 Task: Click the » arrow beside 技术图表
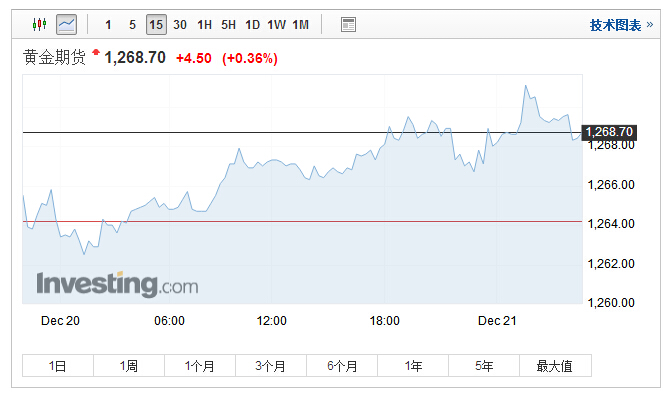click(650, 25)
